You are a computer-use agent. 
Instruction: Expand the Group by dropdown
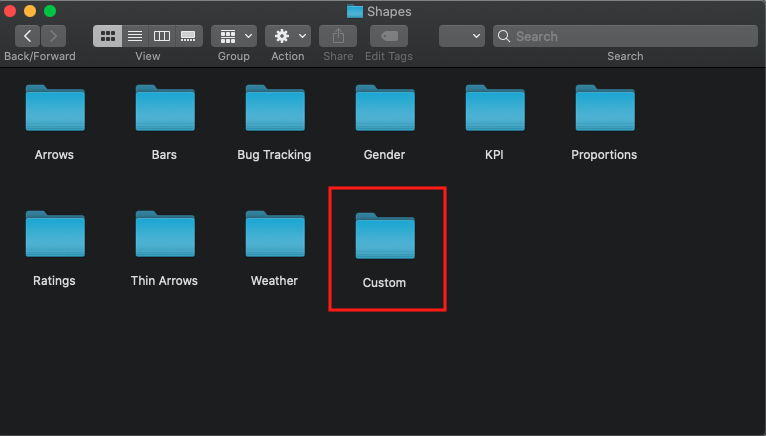(234, 36)
